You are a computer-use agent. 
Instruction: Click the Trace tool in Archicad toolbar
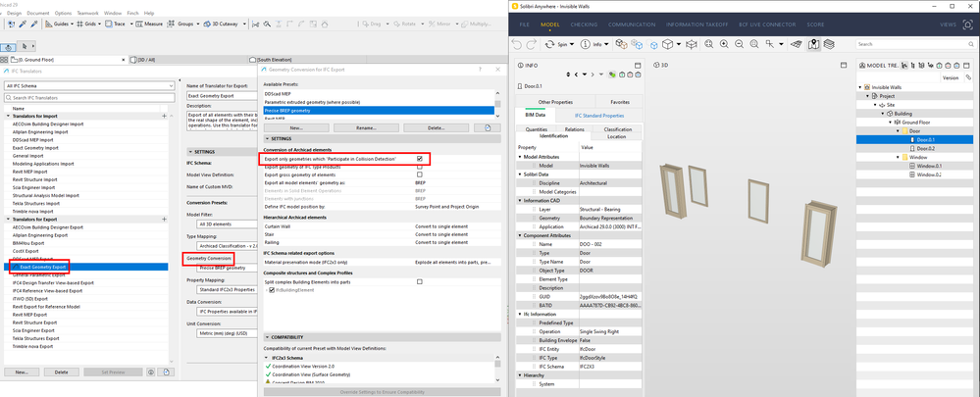[x=116, y=24]
